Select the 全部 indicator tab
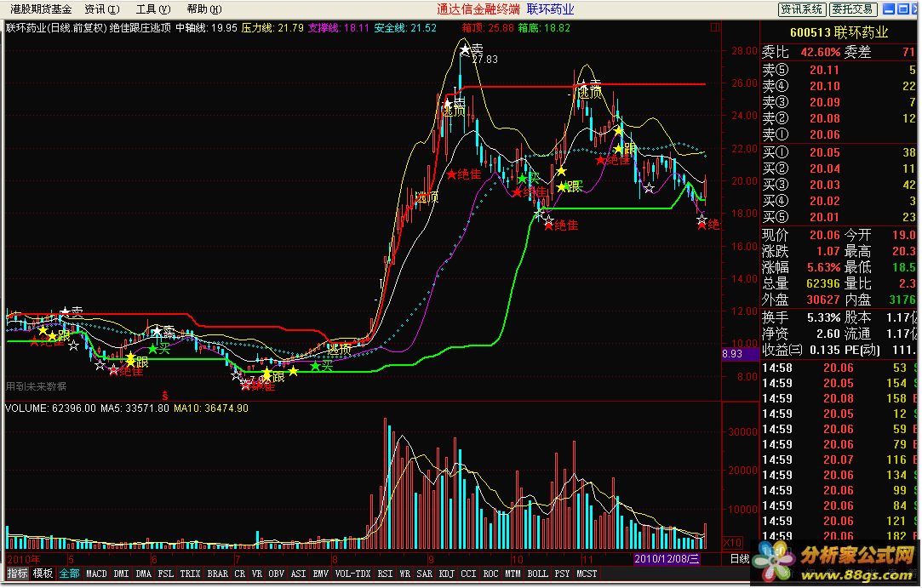Screen dimensions: 922x588 click(70, 574)
